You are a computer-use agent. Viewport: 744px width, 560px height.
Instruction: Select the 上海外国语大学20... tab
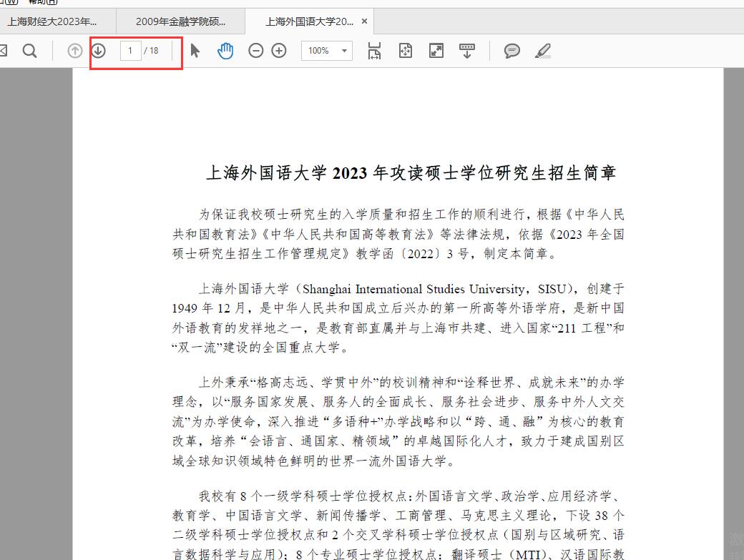click(309, 21)
